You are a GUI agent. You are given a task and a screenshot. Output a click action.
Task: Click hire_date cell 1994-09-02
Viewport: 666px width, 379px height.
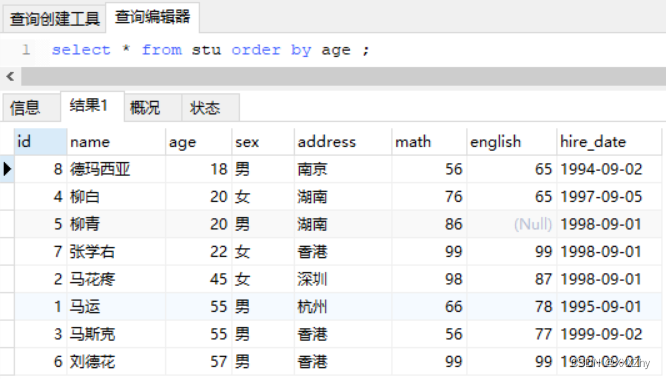(609, 169)
